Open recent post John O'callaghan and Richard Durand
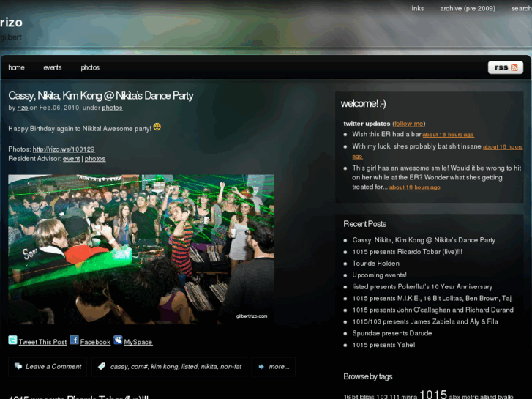Screen dimensions: 532x399 [433, 310]
